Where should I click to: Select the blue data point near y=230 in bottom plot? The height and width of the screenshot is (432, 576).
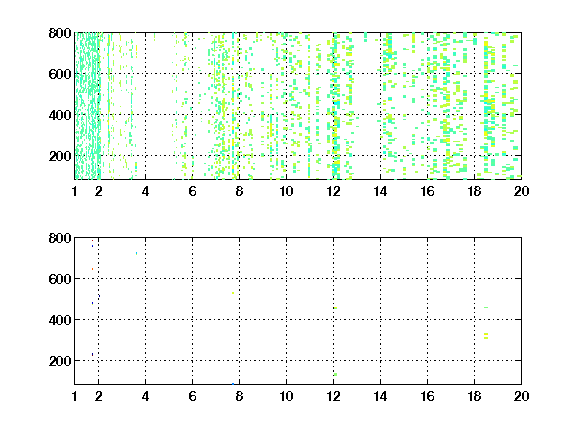[92, 354]
